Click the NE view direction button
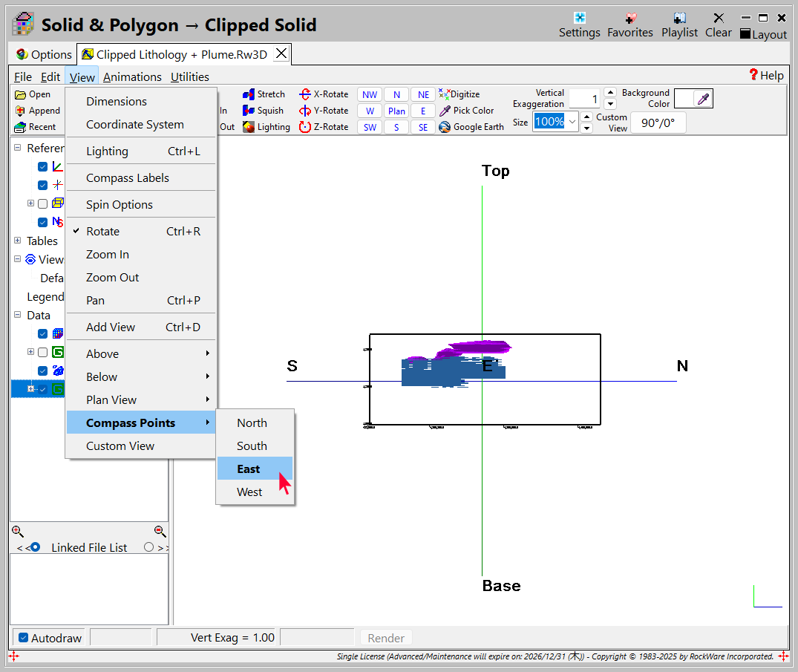798x672 pixels. point(423,94)
